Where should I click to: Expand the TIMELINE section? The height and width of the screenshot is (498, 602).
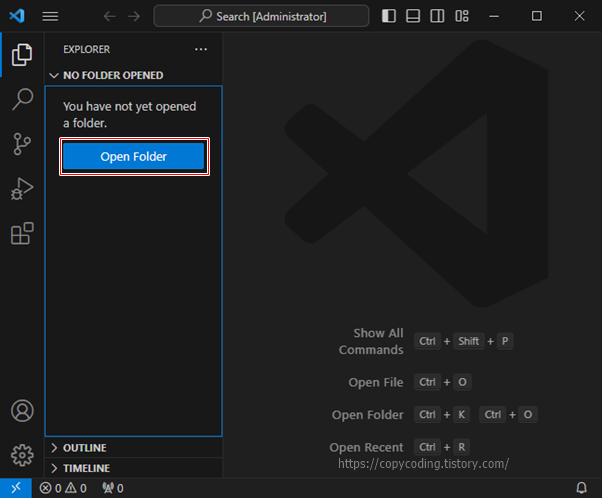133,468
